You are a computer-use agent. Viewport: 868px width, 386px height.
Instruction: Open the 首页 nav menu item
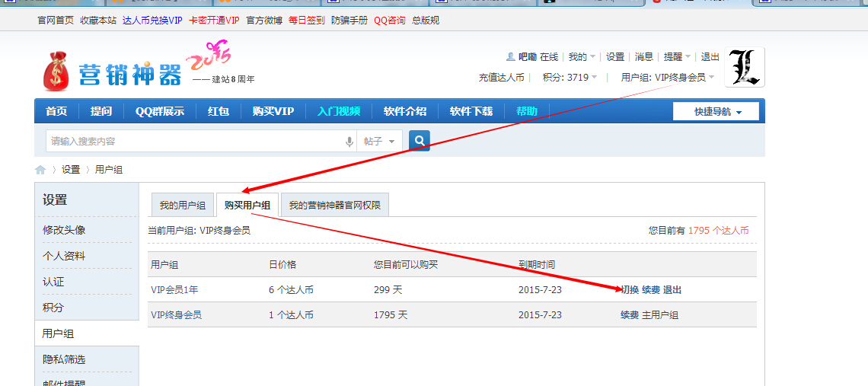56,111
